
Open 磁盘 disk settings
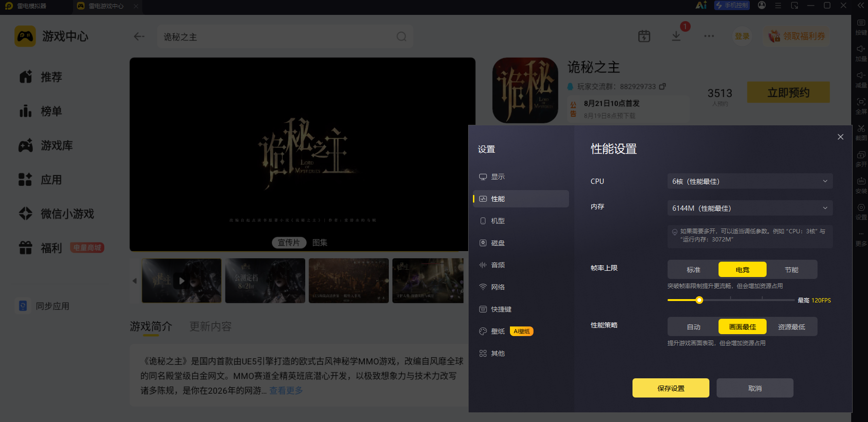[x=521, y=243]
